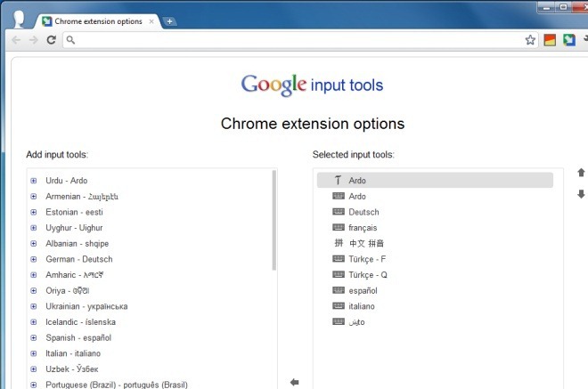
Task: Click keyboard icon beside français
Action: coord(339,228)
